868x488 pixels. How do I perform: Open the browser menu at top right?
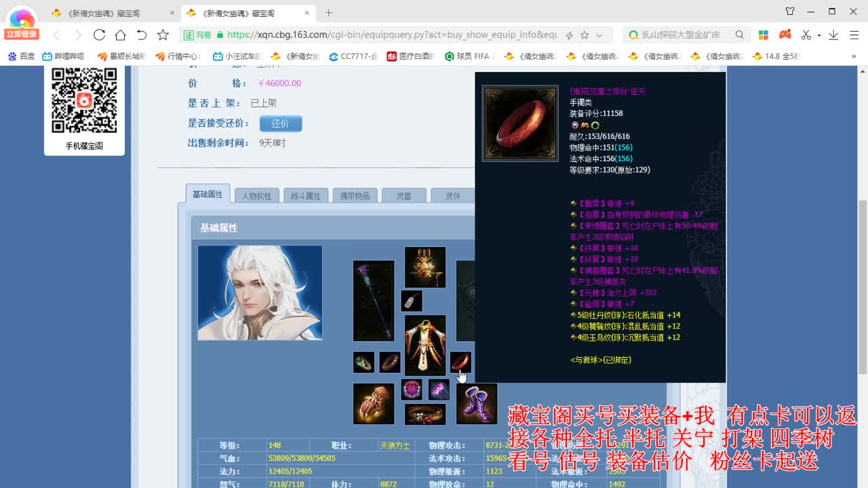tap(856, 35)
